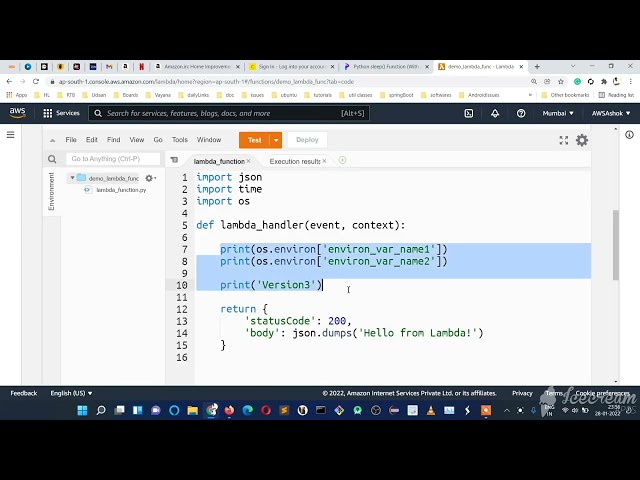Switch to the lambda_function editor tab
The width and height of the screenshot is (640, 480).
(x=219, y=161)
